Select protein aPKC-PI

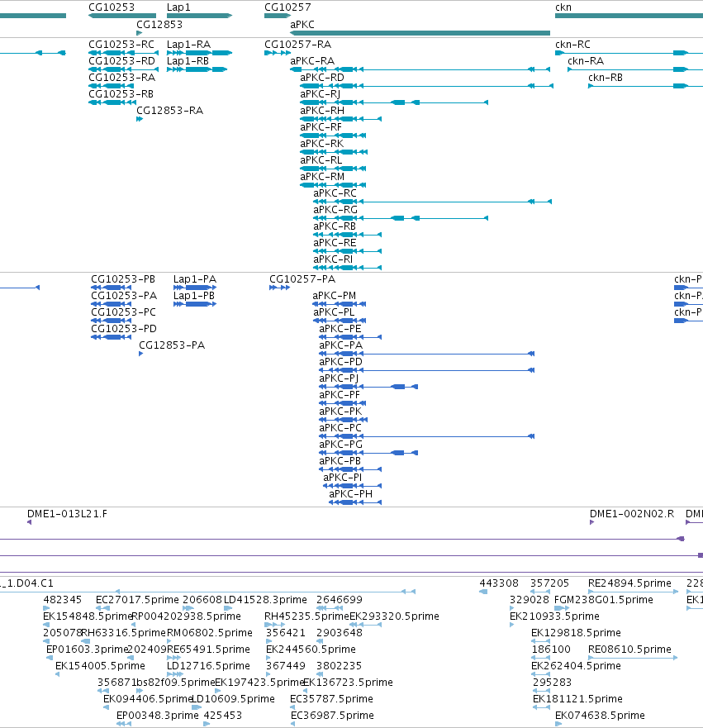352,486
